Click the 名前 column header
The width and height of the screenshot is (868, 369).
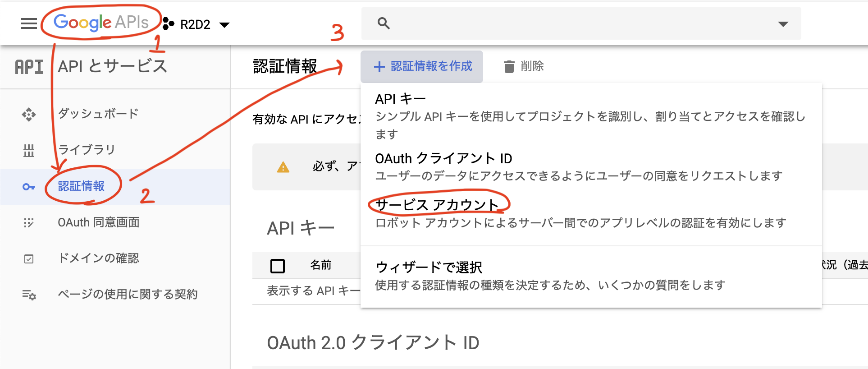[321, 265]
